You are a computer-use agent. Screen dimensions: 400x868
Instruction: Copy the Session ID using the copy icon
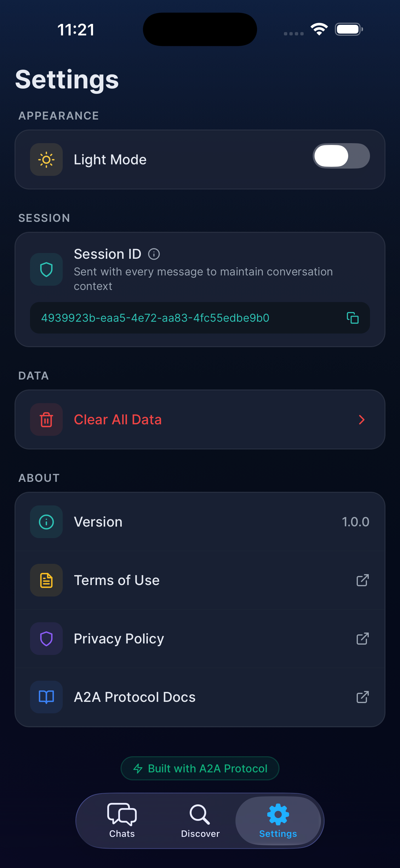click(x=352, y=317)
